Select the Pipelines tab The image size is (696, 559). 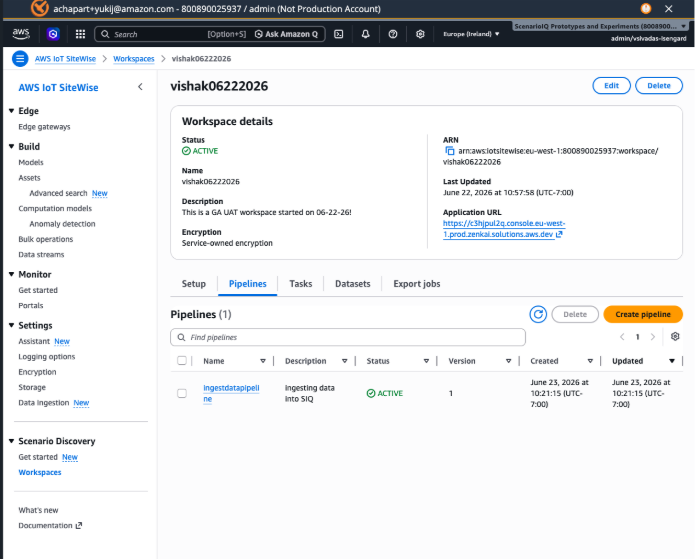248,284
